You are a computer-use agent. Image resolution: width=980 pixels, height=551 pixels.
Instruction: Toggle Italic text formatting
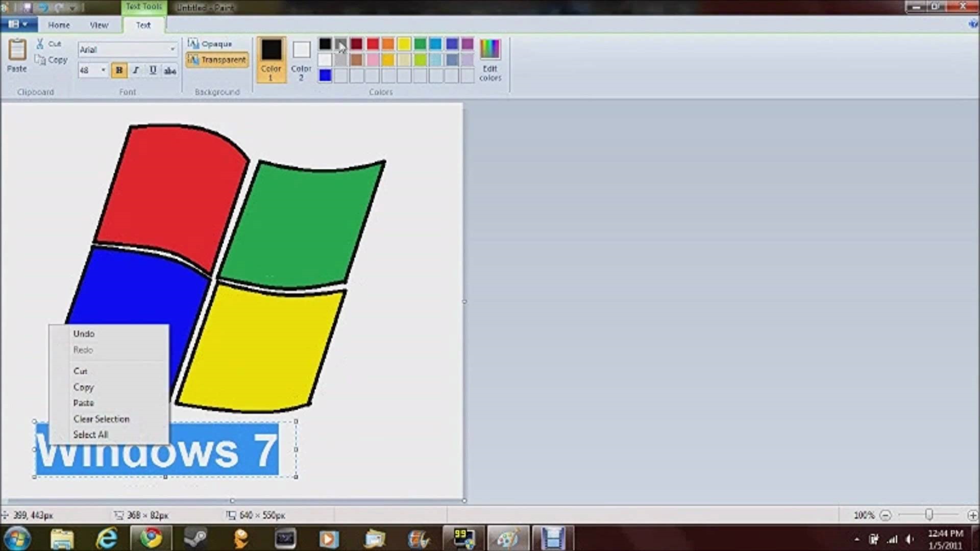(136, 70)
